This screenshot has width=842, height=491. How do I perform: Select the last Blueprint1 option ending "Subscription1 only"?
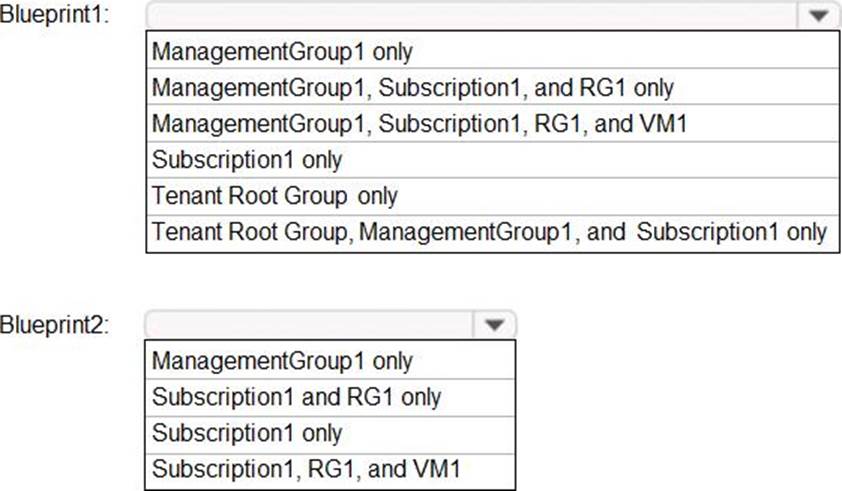tap(489, 232)
